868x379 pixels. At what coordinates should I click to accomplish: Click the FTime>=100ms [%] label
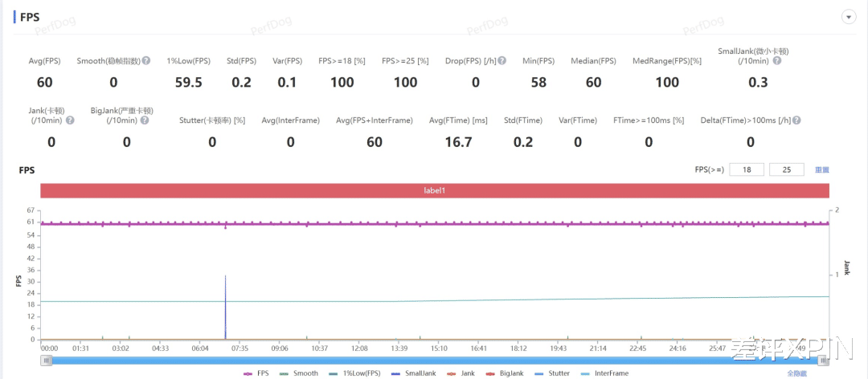tap(649, 120)
